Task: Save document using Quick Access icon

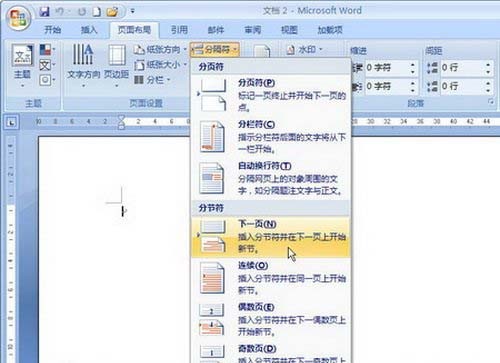Action: point(44,12)
